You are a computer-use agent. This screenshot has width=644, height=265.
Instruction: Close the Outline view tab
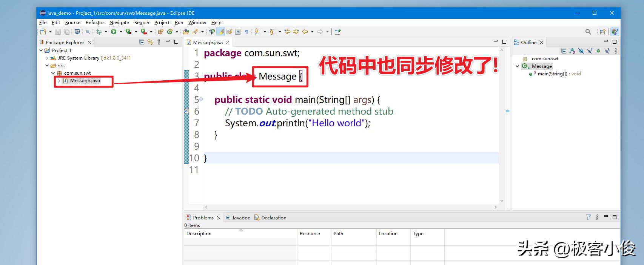coord(541,43)
